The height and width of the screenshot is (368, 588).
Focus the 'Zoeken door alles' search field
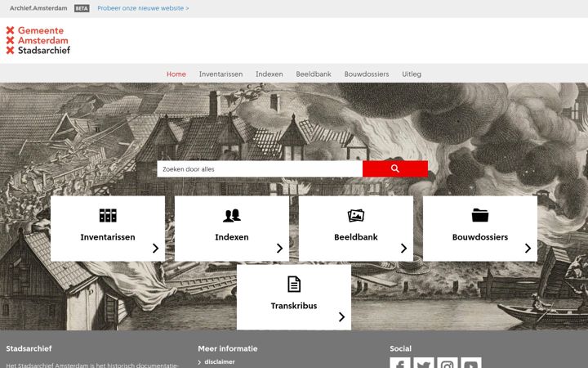[260, 168]
